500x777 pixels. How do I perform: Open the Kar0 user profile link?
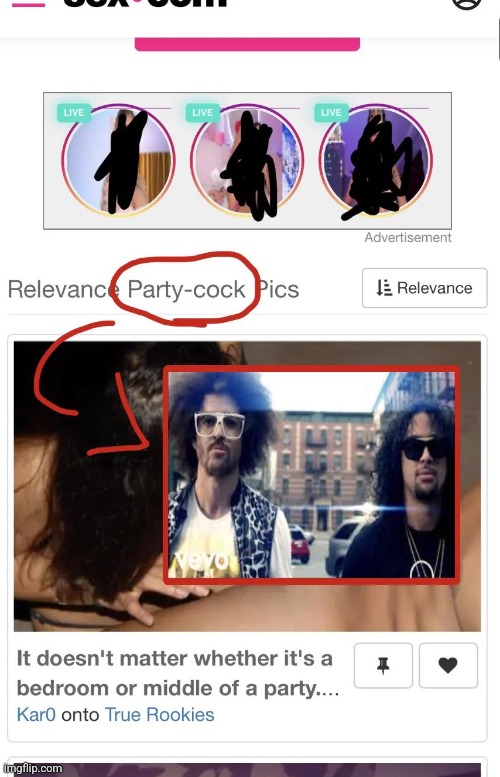36,715
